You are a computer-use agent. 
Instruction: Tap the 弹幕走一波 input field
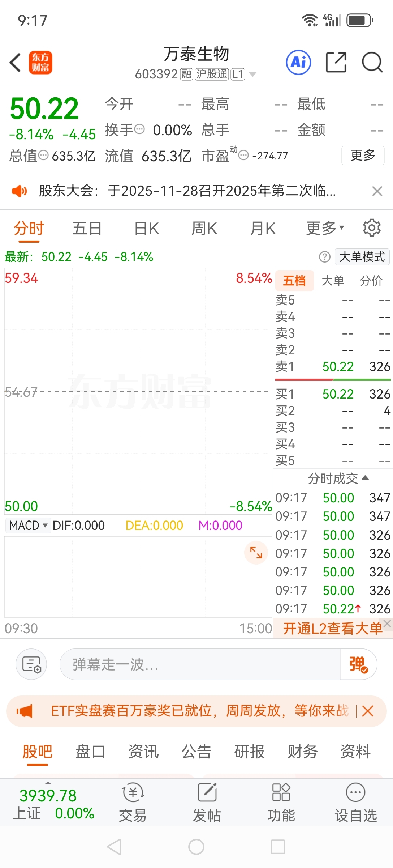(200, 664)
